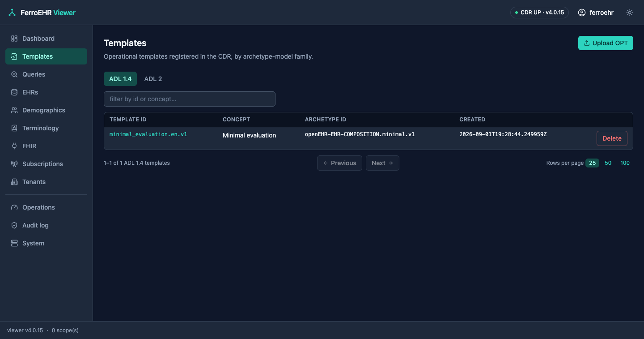The width and height of the screenshot is (644, 339).
Task: Click the 0 scope(s) status bar entry
Action: [65, 330]
